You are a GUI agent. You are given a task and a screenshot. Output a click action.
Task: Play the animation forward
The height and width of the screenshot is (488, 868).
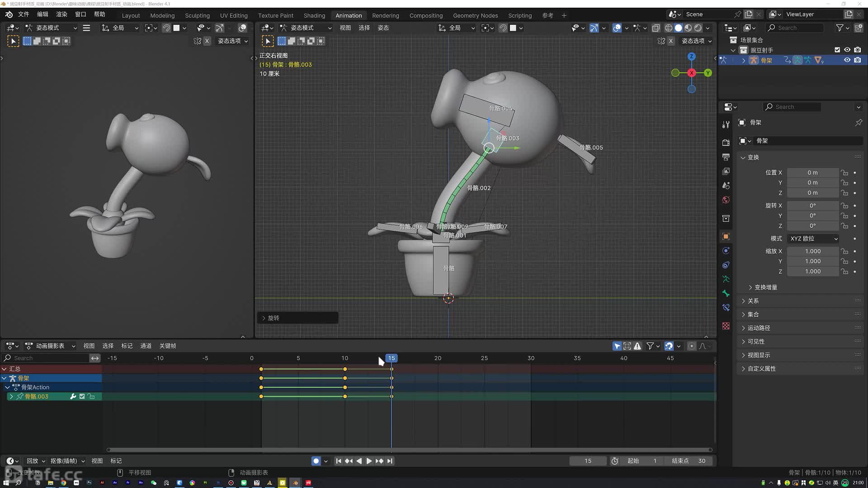(369, 461)
